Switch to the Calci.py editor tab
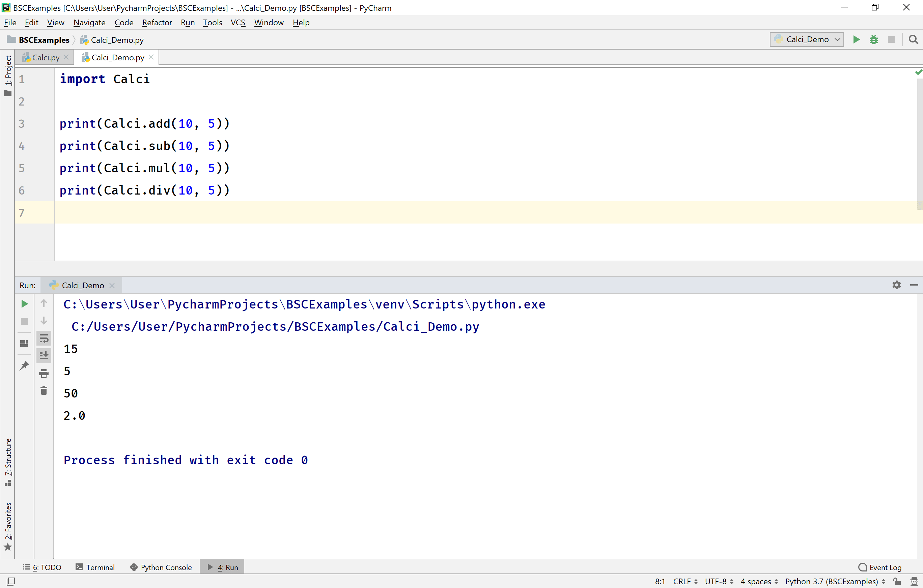The height and width of the screenshot is (588, 923). pyautogui.click(x=45, y=57)
